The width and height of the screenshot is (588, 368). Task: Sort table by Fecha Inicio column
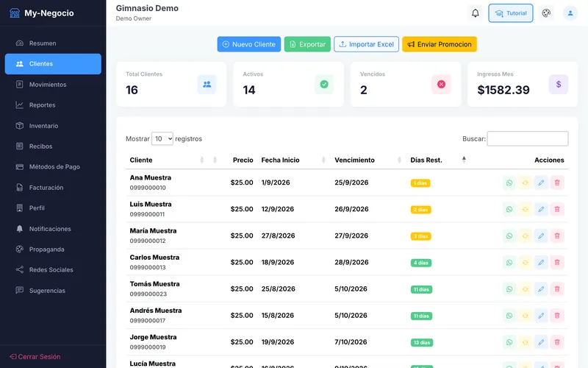coord(293,160)
